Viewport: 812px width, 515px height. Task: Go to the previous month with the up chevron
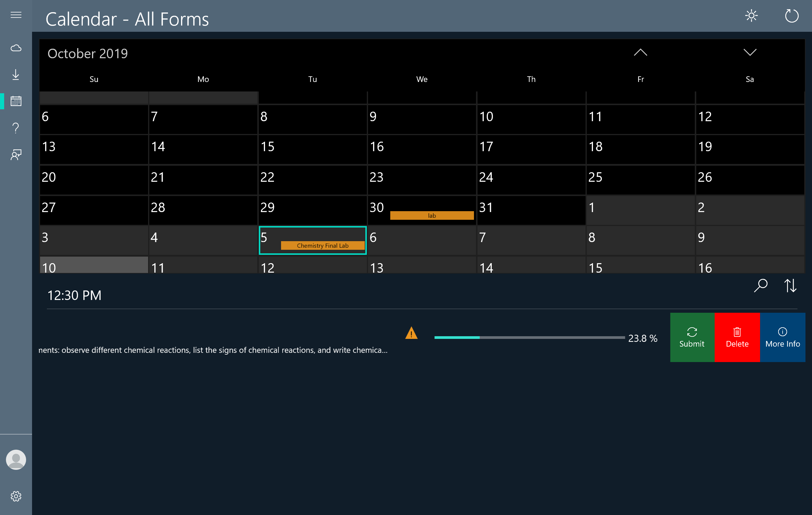point(640,52)
